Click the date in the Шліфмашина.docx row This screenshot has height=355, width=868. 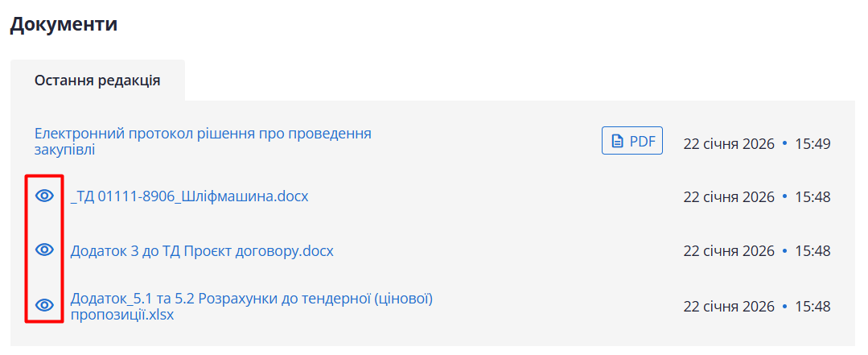729,197
